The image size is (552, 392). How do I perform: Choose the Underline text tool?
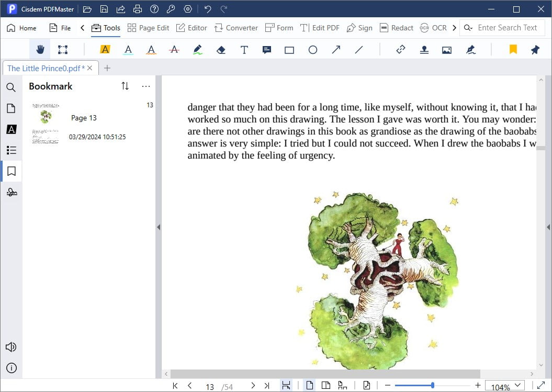[x=128, y=50]
